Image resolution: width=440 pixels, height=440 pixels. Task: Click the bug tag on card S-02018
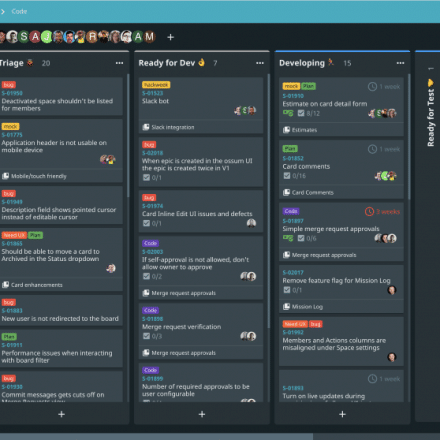click(x=149, y=144)
